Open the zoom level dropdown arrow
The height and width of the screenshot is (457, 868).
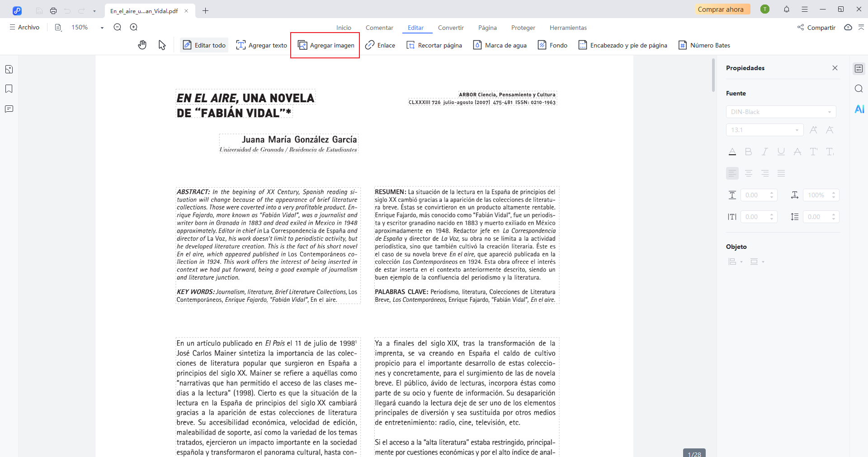(x=102, y=28)
